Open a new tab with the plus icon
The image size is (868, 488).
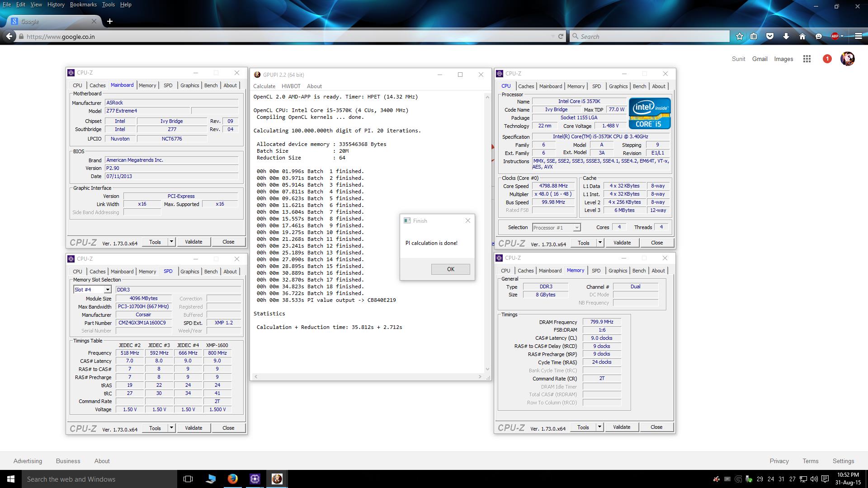[110, 21]
